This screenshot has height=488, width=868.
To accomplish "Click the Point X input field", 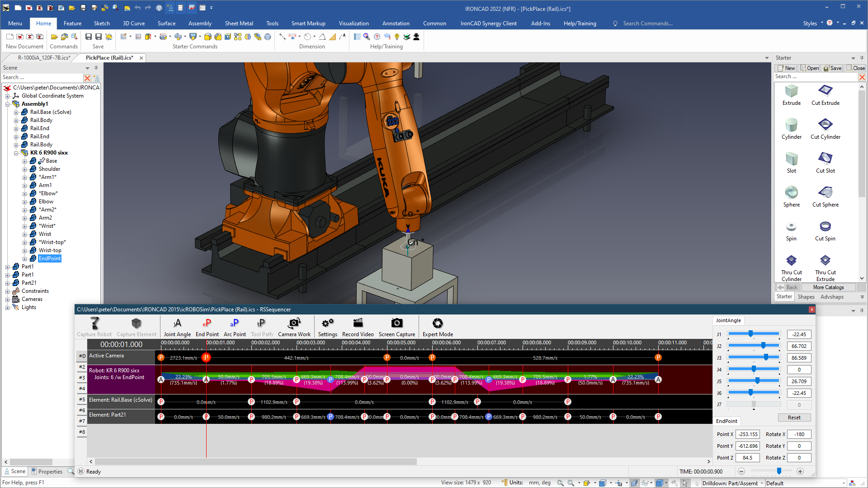I will (748, 435).
